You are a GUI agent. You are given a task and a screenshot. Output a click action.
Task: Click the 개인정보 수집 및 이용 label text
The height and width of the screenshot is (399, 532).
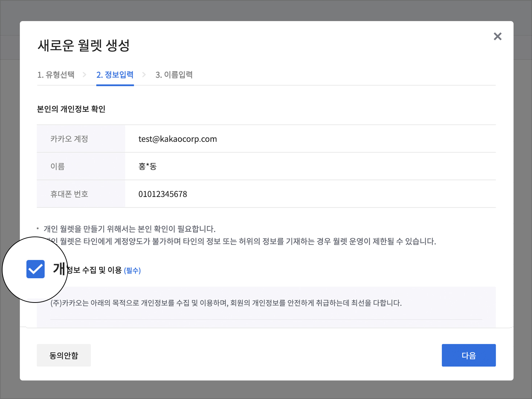coord(94,270)
